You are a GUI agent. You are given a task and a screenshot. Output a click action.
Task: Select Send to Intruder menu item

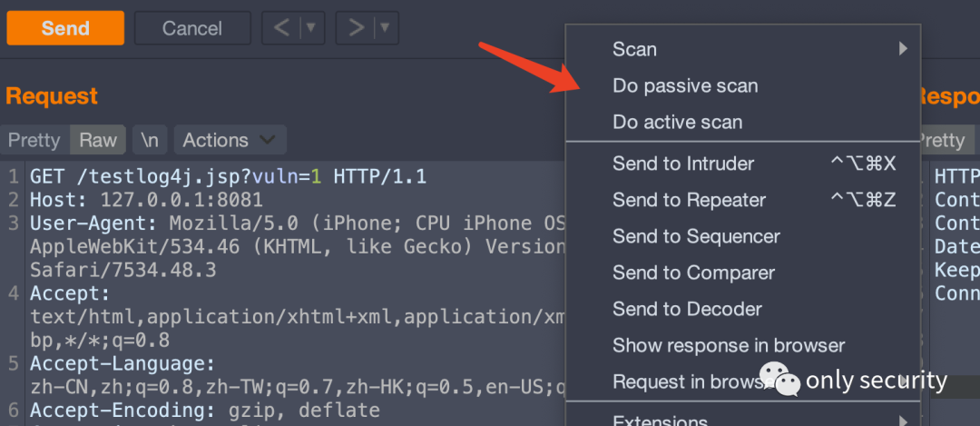pos(683,163)
